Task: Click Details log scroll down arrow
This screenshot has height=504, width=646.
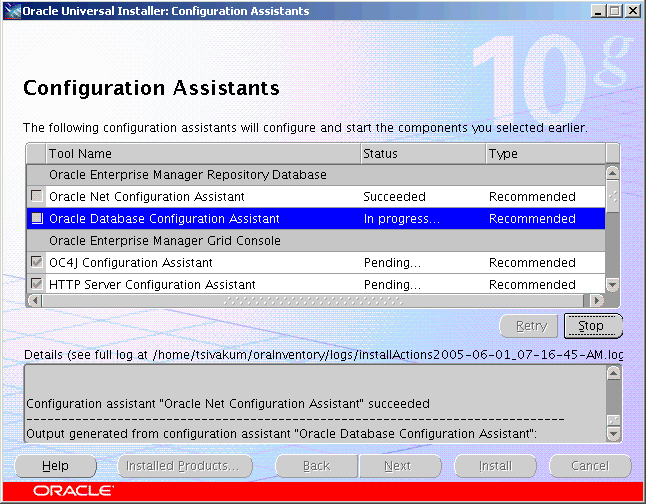Action: coord(613,434)
